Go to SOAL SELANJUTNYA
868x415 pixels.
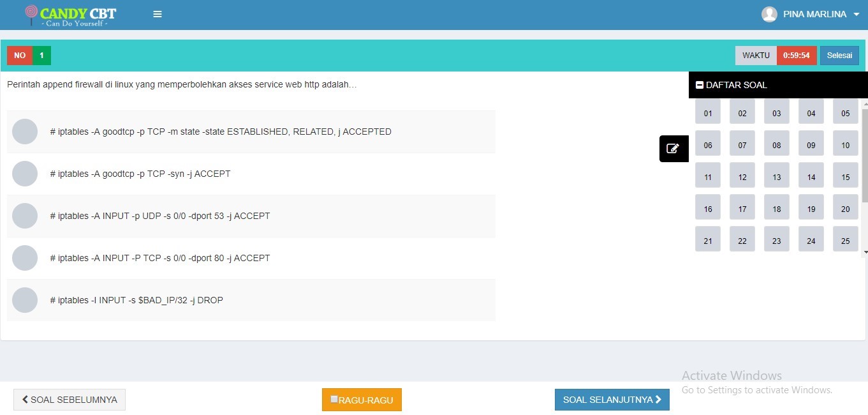pos(612,400)
